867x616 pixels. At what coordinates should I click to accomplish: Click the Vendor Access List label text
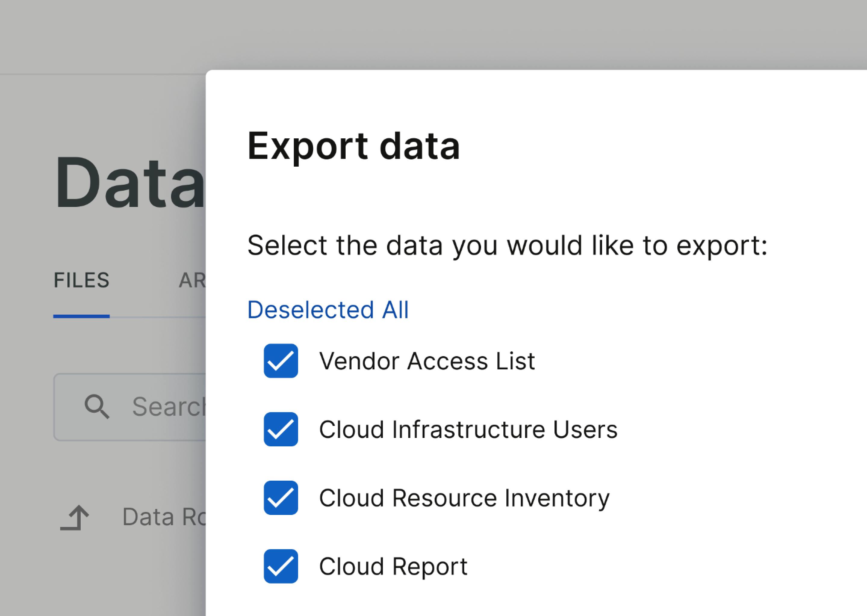[427, 361]
